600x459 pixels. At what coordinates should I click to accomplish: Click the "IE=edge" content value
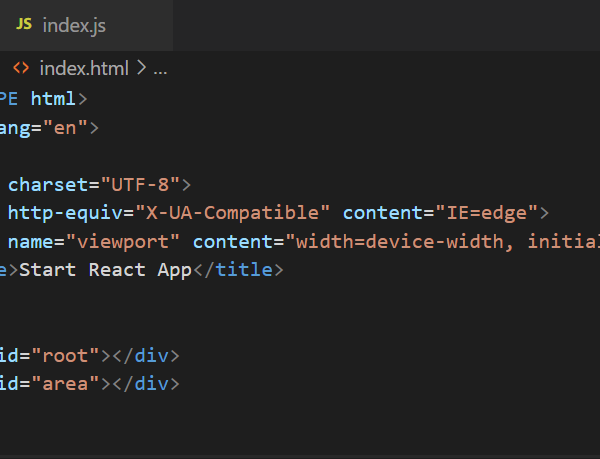point(484,212)
